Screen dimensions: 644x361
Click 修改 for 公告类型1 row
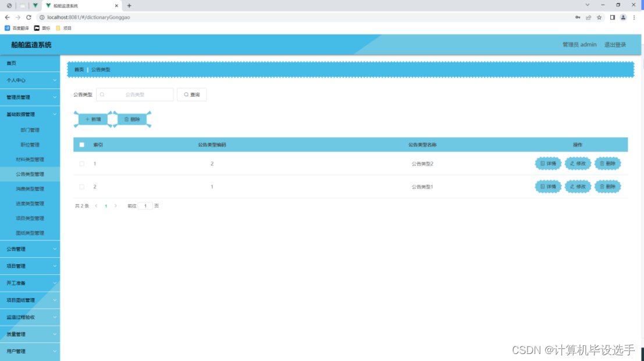pyautogui.click(x=578, y=187)
